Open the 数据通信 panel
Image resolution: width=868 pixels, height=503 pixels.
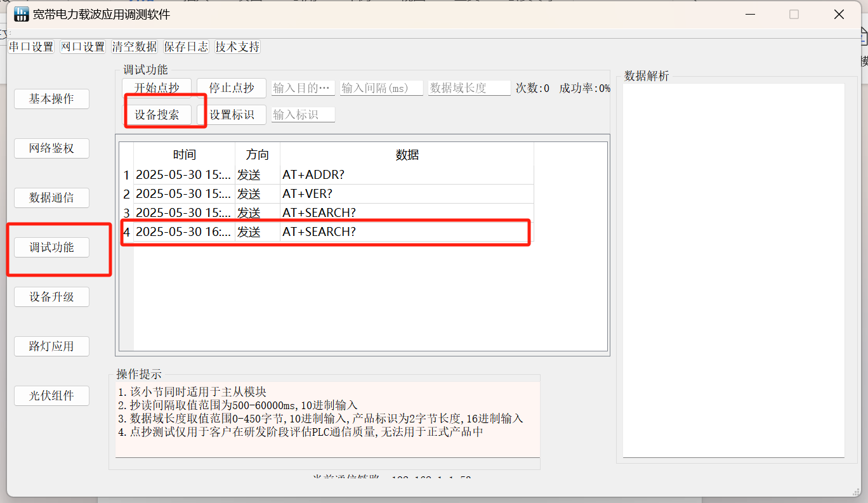51,197
